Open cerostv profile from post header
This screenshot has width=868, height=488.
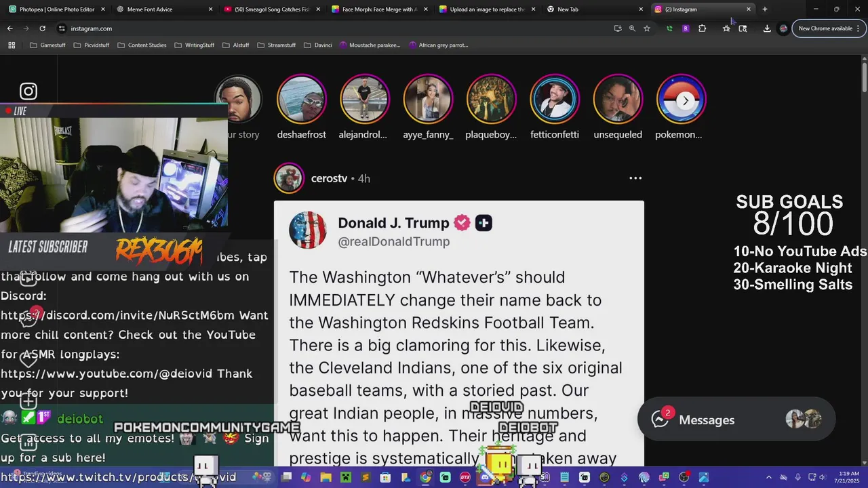tap(329, 178)
